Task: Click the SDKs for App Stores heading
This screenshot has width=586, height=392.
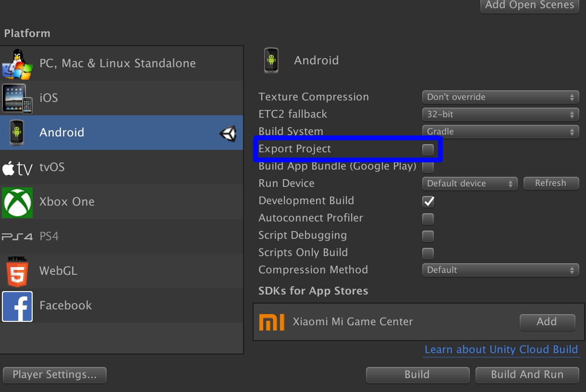Action: (313, 291)
